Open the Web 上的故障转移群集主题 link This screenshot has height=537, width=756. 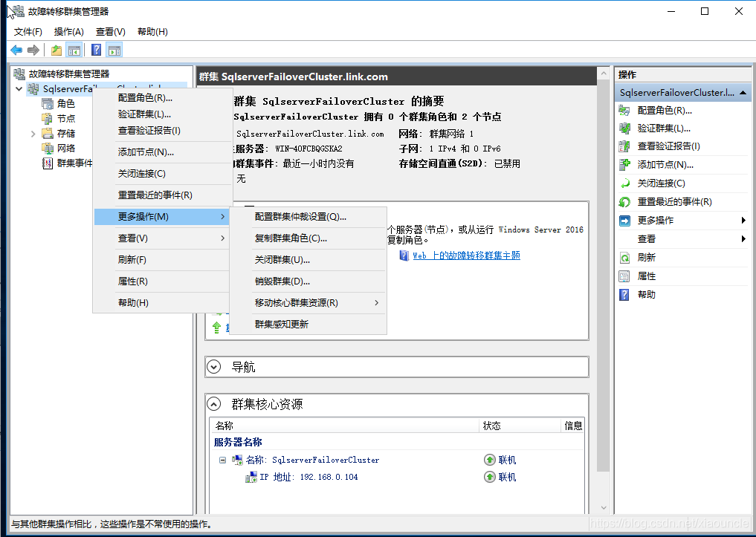[x=466, y=256]
